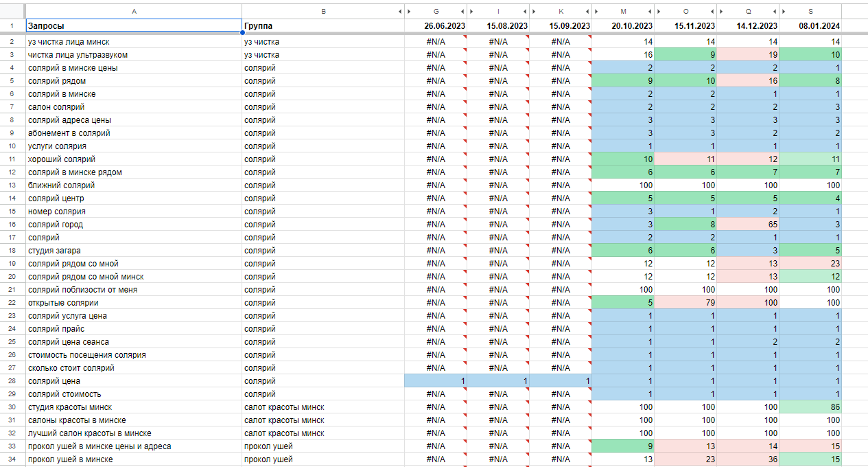
Task: Select row 28 by its row number
Action: click(x=12, y=381)
